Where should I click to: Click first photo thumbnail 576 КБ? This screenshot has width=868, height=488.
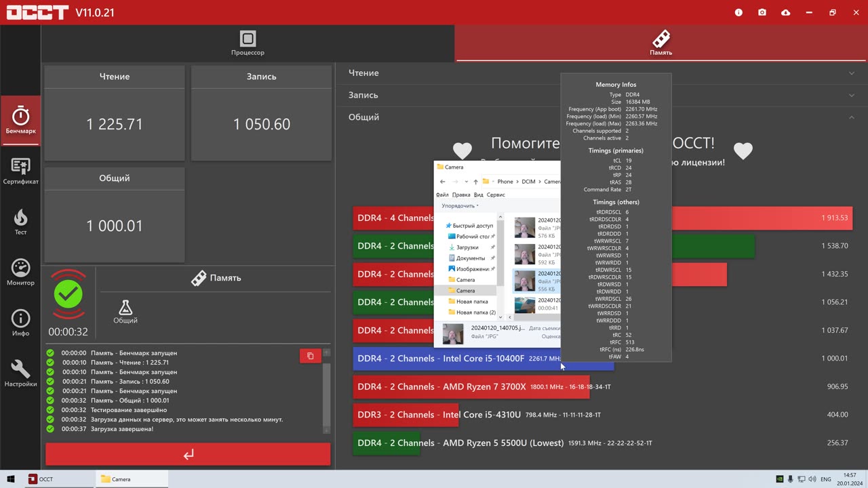point(524,228)
